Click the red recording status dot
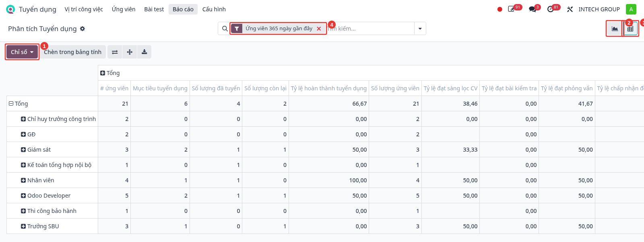This screenshot has width=644, height=242. pos(500,9)
